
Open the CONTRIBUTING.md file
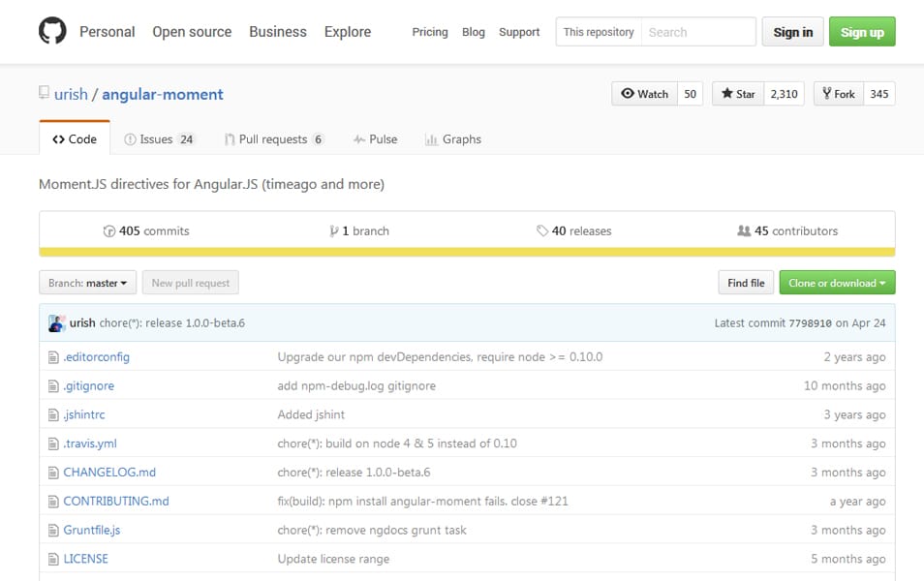116,502
